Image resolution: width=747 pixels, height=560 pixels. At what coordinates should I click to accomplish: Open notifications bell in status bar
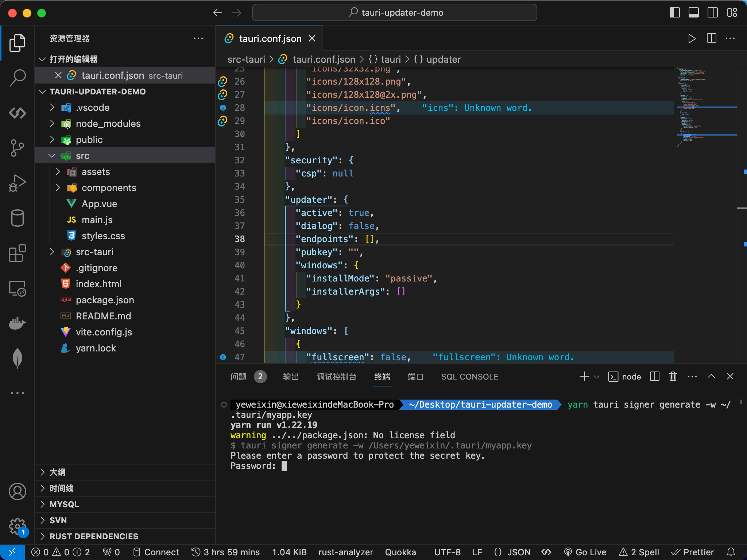tap(731, 552)
